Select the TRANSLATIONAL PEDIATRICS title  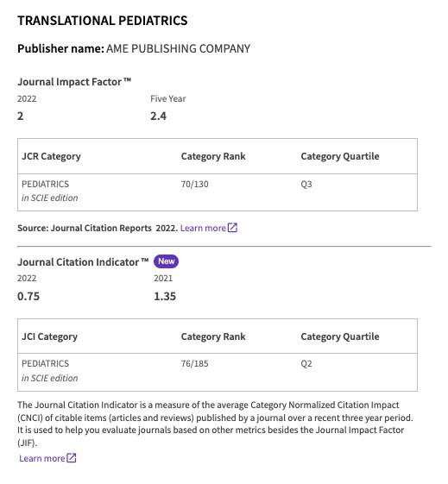coord(103,21)
